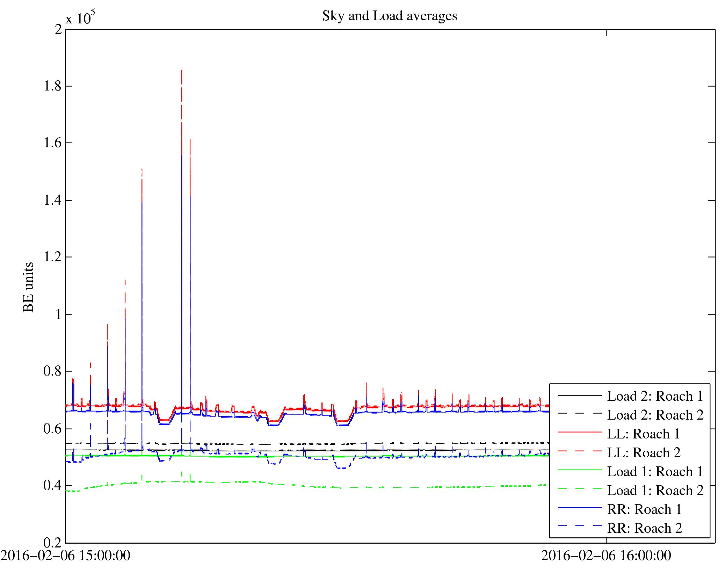This screenshot has height=588, width=725.
Task: Click the dashed green line sample in legend
Action: coord(580,489)
